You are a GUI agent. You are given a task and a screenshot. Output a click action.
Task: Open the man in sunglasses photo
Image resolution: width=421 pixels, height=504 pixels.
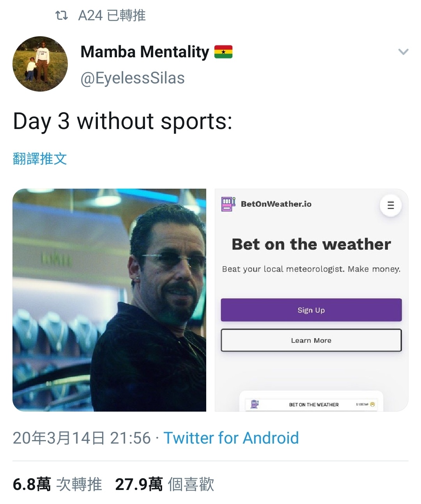[x=109, y=300]
